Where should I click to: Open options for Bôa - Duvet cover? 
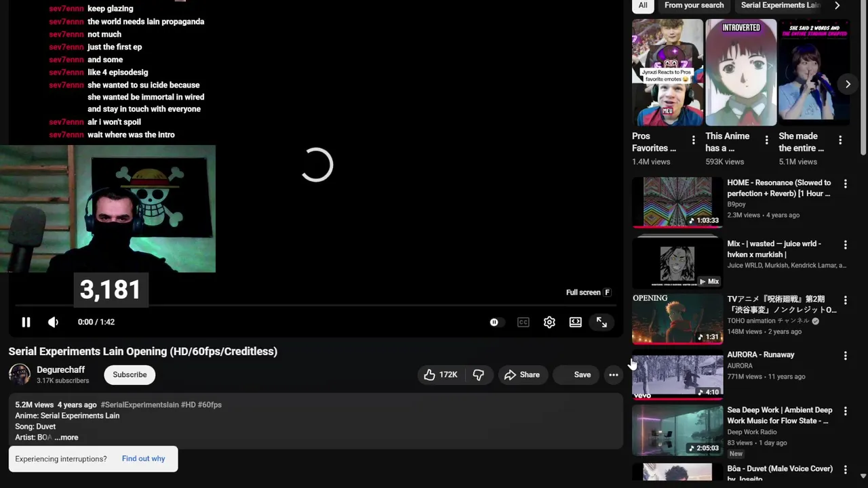coord(845,470)
